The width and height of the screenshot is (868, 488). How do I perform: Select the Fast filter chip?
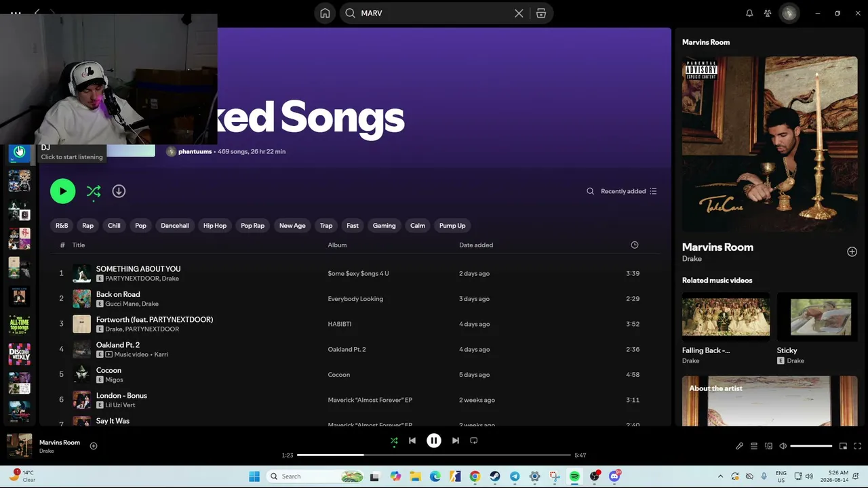(x=353, y=226)
